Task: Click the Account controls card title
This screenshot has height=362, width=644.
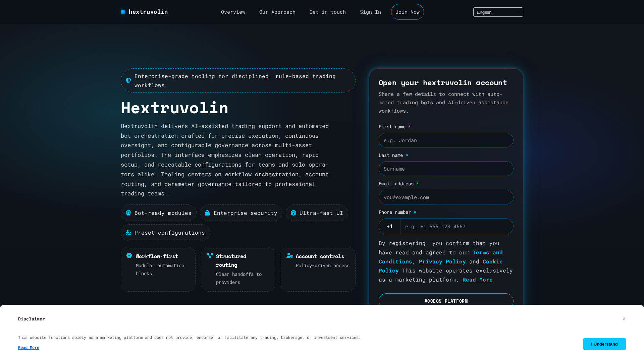Action: point(320,256)
